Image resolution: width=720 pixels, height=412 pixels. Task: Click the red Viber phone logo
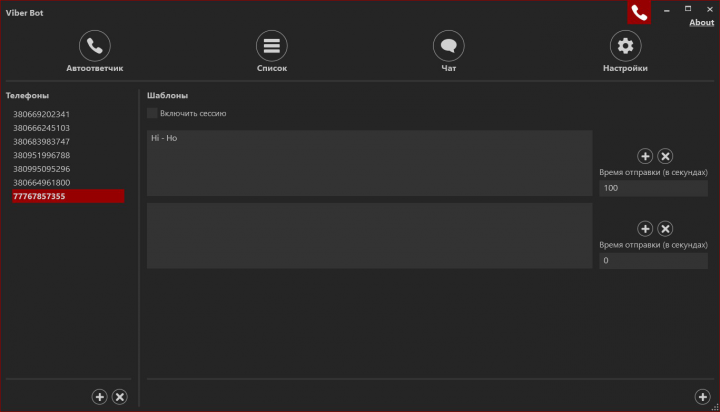coord(639,12)
